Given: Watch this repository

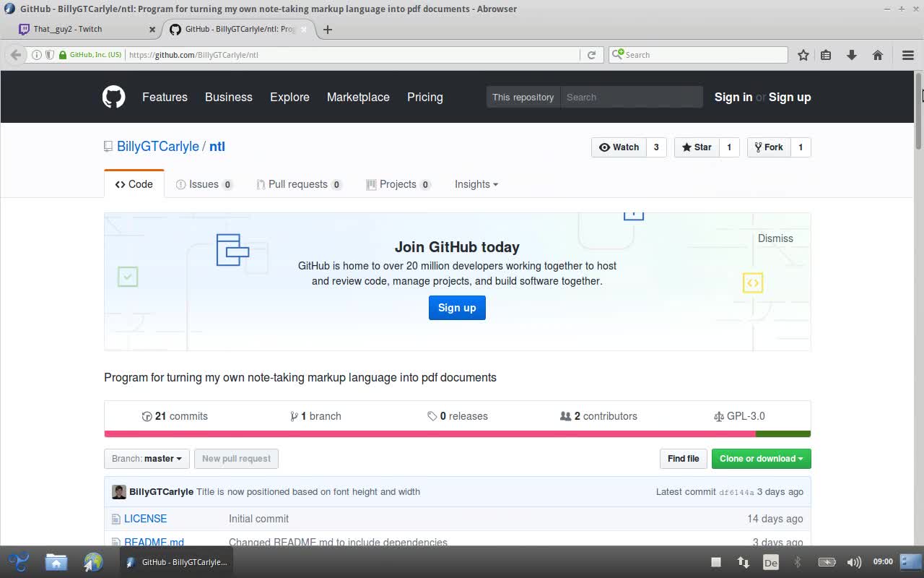Looking at the screenshot, I should (619, 147).
